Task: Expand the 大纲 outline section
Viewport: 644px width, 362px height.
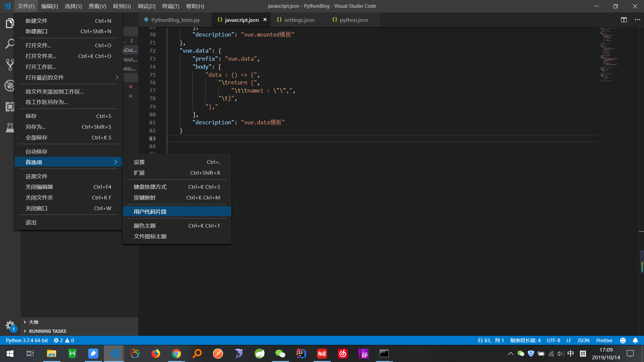Action: [34, 322]
